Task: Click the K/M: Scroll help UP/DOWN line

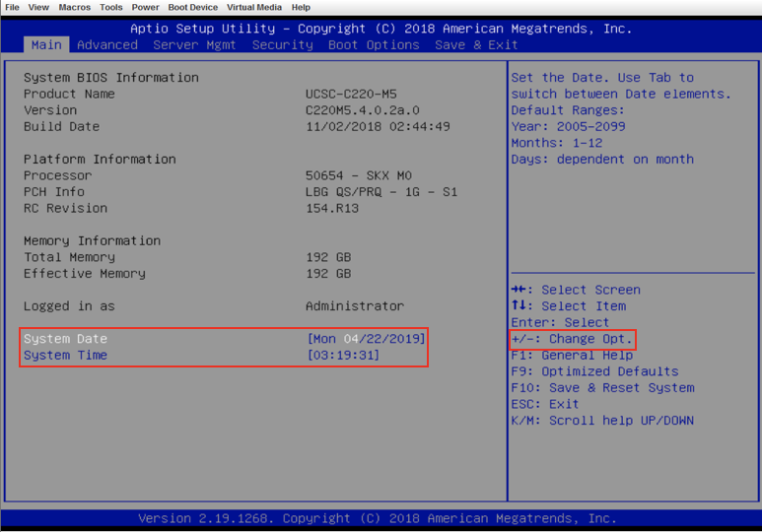Action: coord(602,421)
